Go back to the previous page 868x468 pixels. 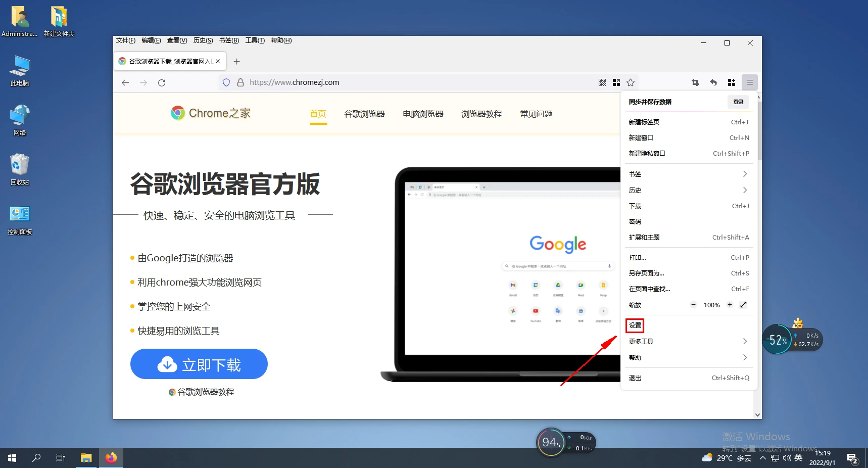coord(125,82)
